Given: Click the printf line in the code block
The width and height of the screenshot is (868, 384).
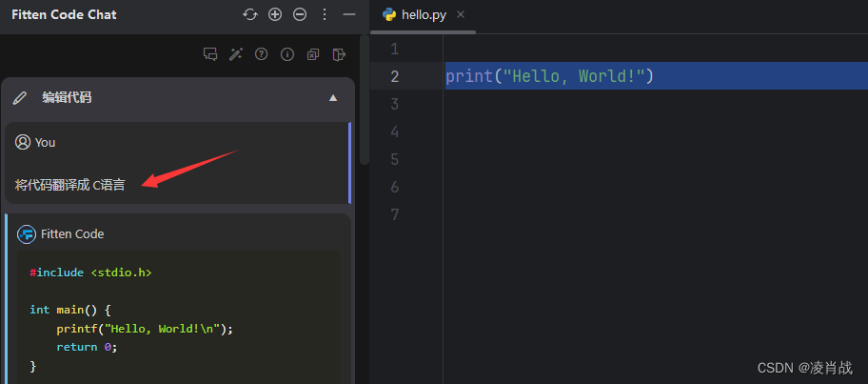Looking at the screenshot, I should tap(145, 329).
